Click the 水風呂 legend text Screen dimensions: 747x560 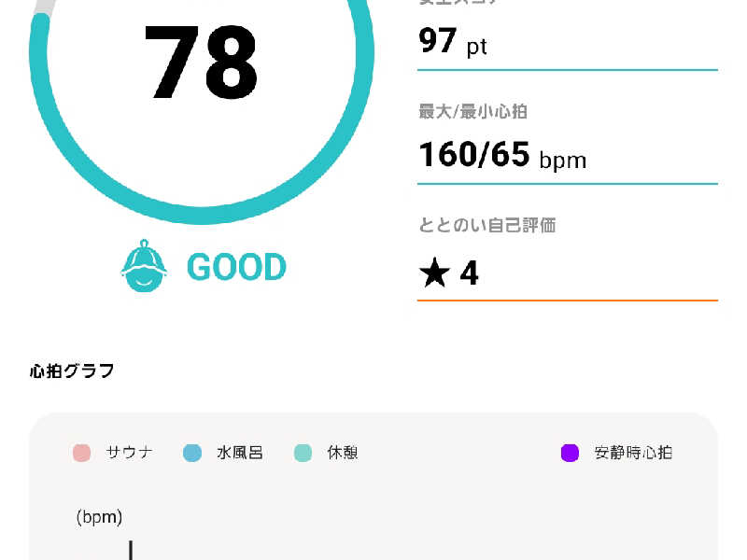point(240,453)
